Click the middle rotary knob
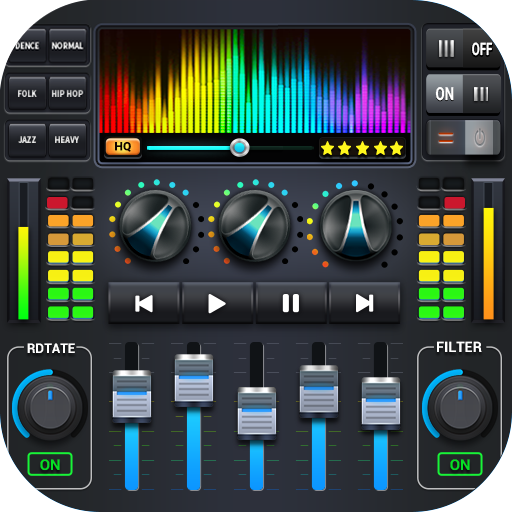Viewport: 512px width, 512px height. (x=254, y=225)
